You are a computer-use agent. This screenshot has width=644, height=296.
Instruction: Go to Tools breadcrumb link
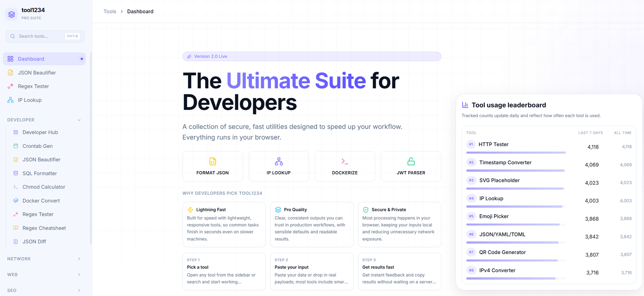[x=109, y=11]
